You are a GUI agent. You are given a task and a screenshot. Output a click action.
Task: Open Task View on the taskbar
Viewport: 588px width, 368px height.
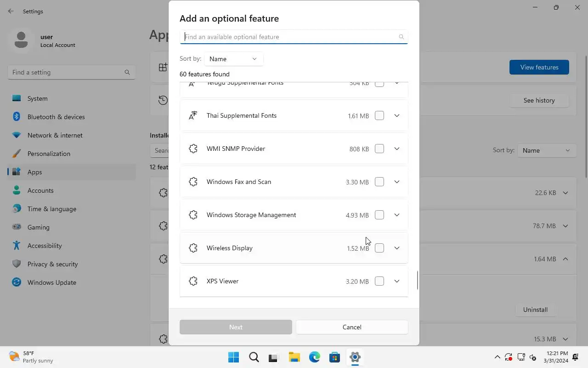coord(274,357)
